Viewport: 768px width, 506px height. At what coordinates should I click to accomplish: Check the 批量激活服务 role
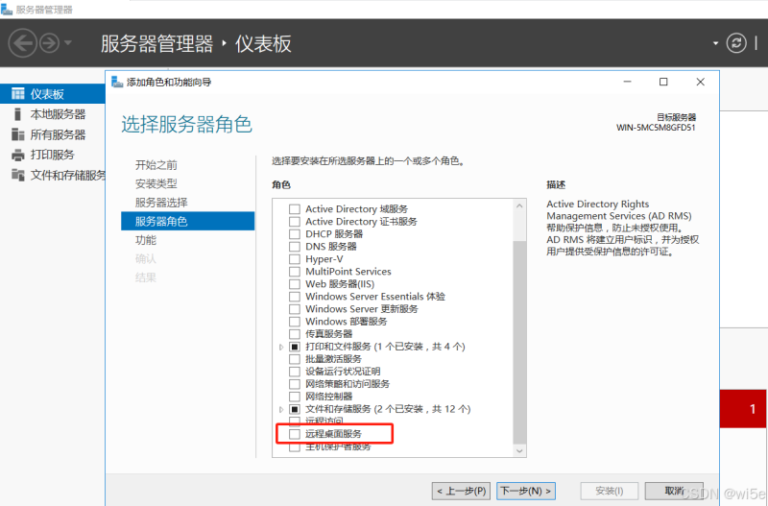pos(294,359)
